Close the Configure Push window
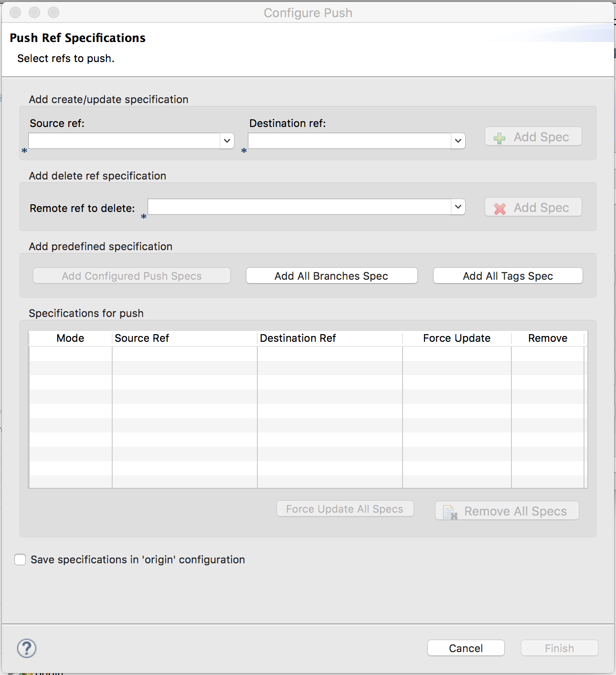Screen dimensions: 616x675 click(x=15, y=12)
